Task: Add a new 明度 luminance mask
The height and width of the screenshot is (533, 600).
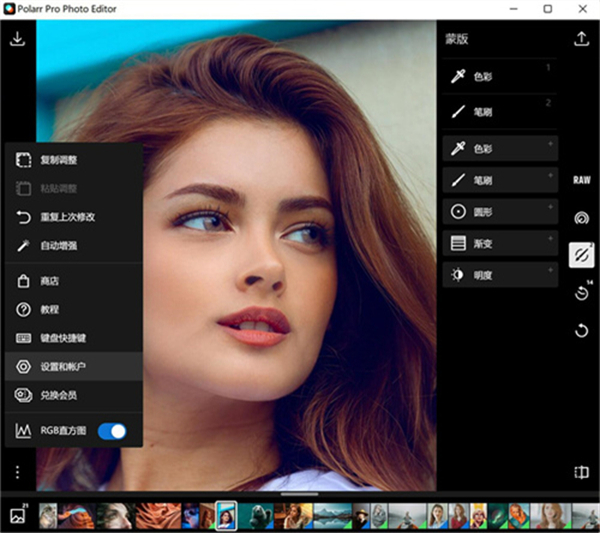Action: [500, 275]
